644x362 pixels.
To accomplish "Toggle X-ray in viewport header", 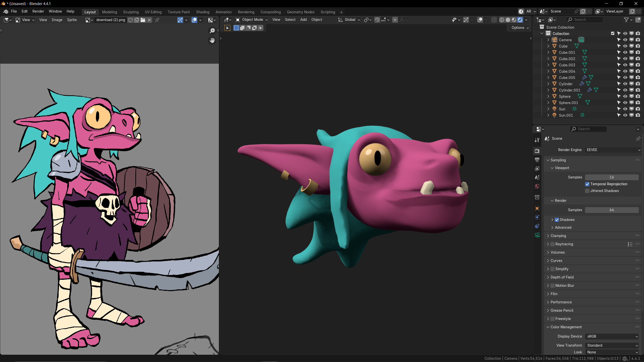I will click(x=494, y=20).
